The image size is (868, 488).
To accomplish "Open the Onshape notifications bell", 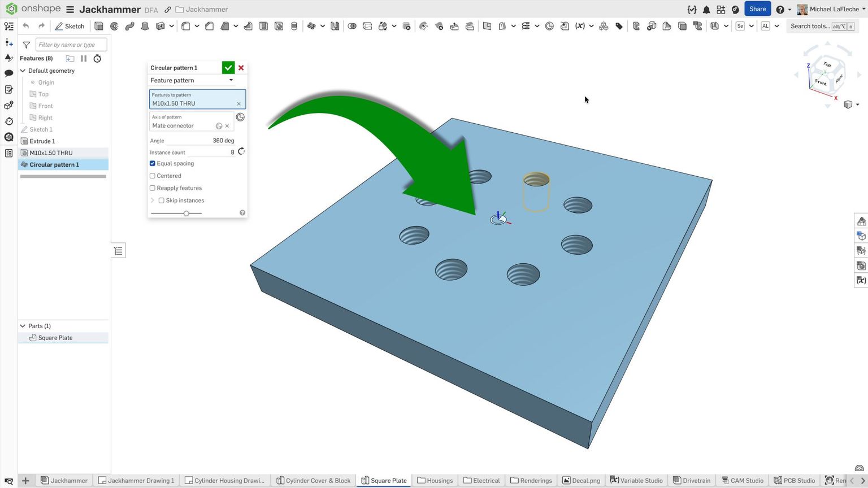I will [706, 9].
